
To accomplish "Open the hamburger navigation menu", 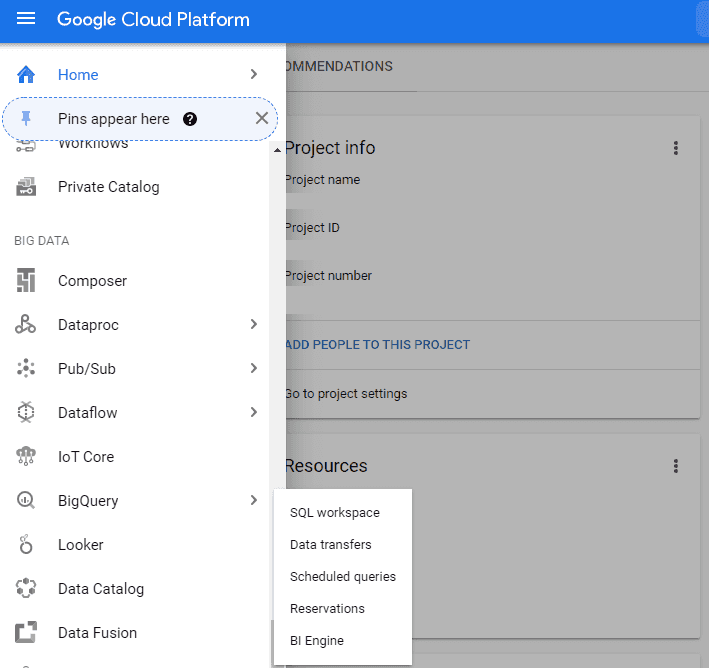I will coord(26,19).
